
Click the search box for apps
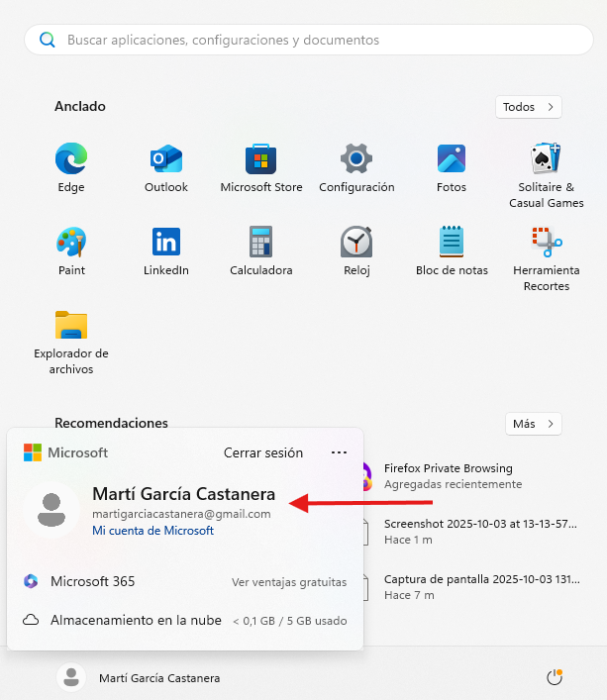pyautogui.click(x=303, y=41)
